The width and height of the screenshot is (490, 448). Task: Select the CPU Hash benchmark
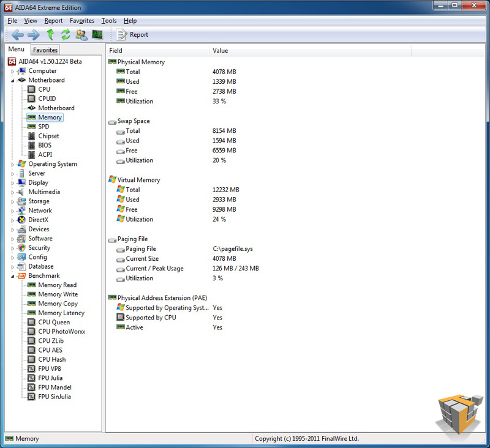(47, 359)
